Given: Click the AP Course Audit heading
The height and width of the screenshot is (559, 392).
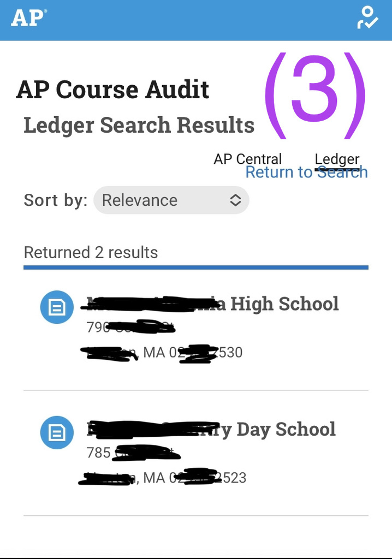Looking at the screenshot, I should 112,90.
